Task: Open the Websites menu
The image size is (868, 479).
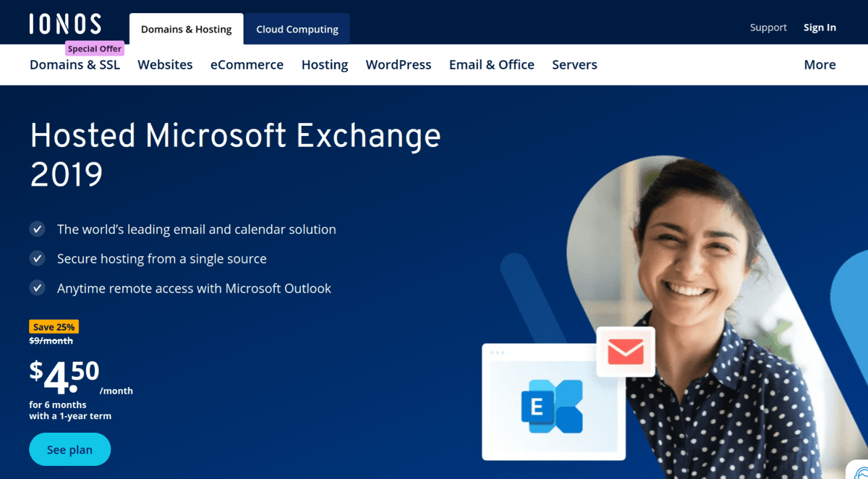Action: click(165, 64)
